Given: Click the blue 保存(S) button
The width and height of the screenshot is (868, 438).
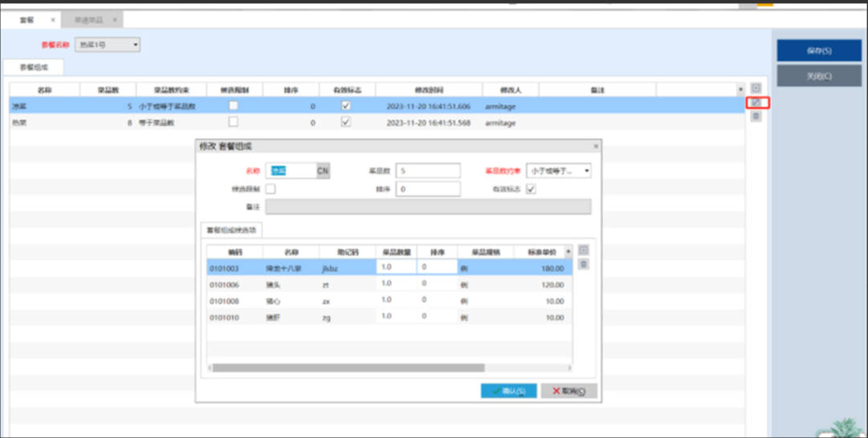Looking at the screenshot, I should click(818, 51).
